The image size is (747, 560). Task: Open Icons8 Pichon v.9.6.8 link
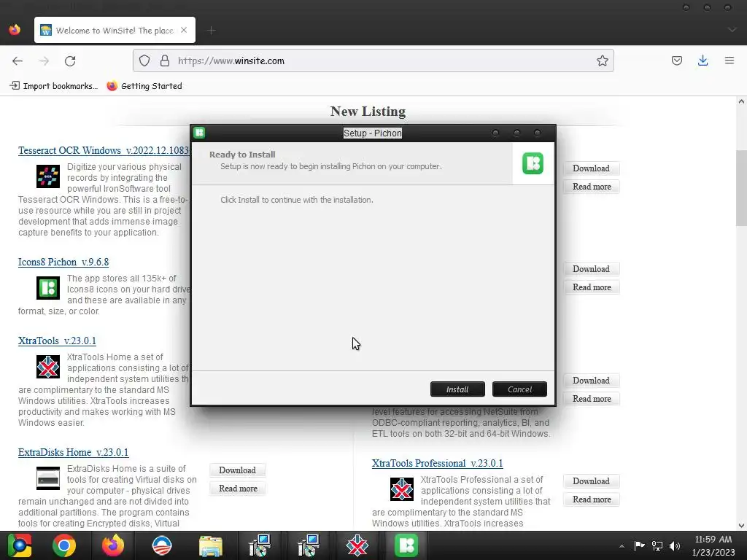coord(63,262)
